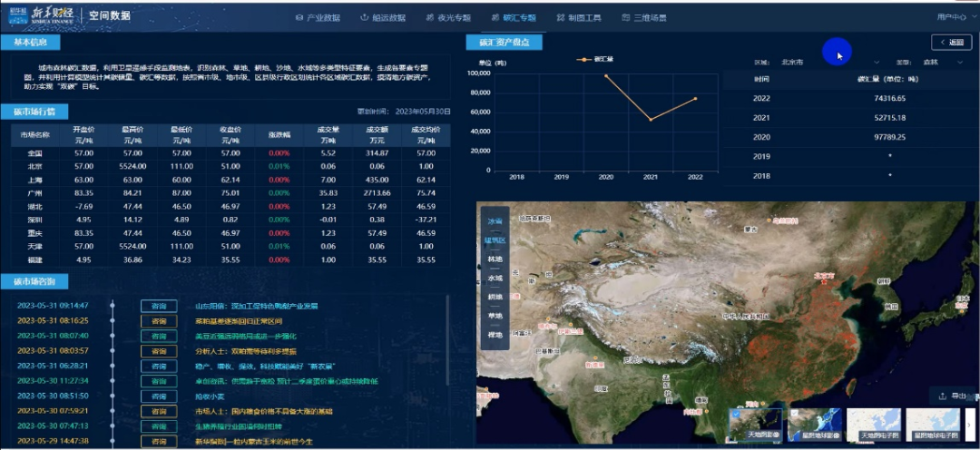Image resolution: width=980 pixels, height=450 pixels.
Task: Click 咨询 for 山东阳信 news
Action: tap(159, 307)
